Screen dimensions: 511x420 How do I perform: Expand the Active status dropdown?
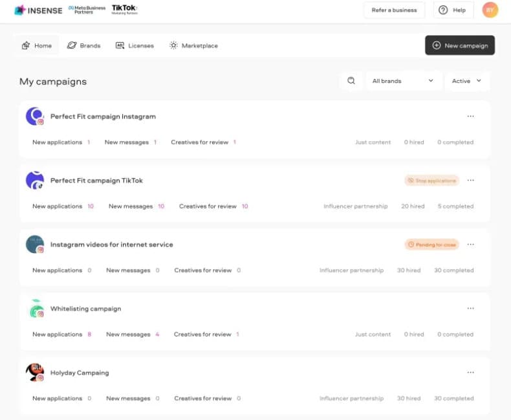(466, 81)
